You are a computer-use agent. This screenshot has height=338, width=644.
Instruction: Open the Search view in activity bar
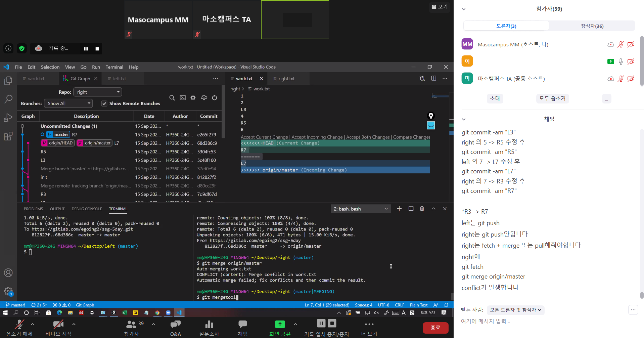point(8,99)
